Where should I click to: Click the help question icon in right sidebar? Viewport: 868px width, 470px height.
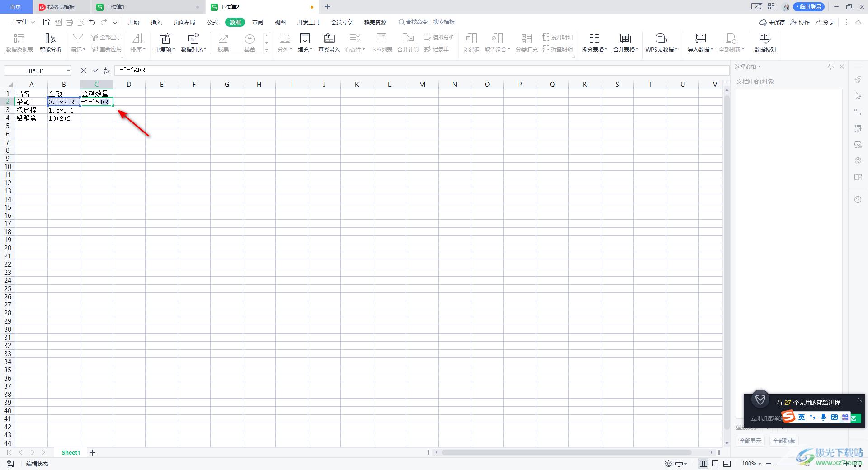pyautogui.click(x=858, y=200)
